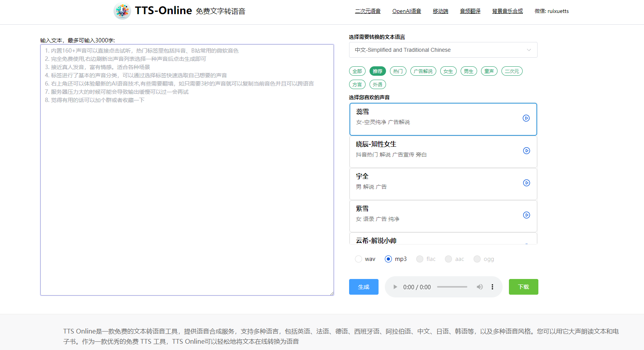Play preview of 蕊雪 voice
The image size is (644, 350).
tap(526, 118)
